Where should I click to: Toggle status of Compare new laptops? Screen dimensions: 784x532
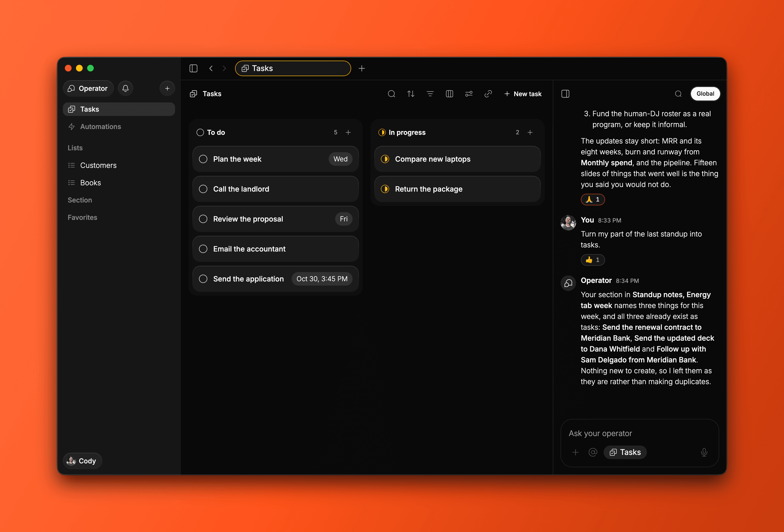click(385, 159)
